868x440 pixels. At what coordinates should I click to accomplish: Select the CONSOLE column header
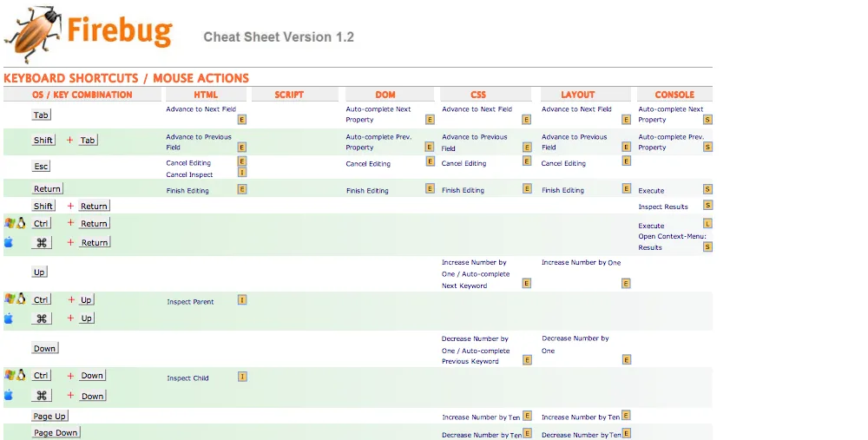point(674,95)
